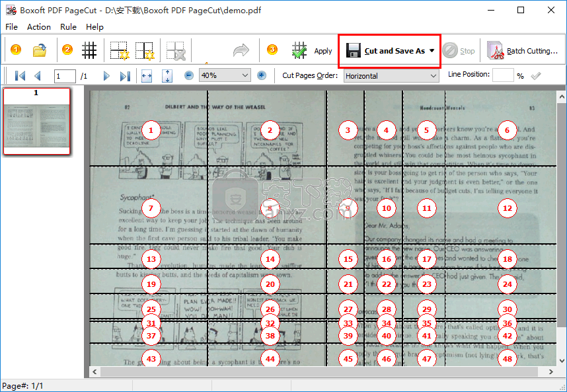Click the Stop icon
This screenshot has width=567, height=392.
(x=450, y=51)
